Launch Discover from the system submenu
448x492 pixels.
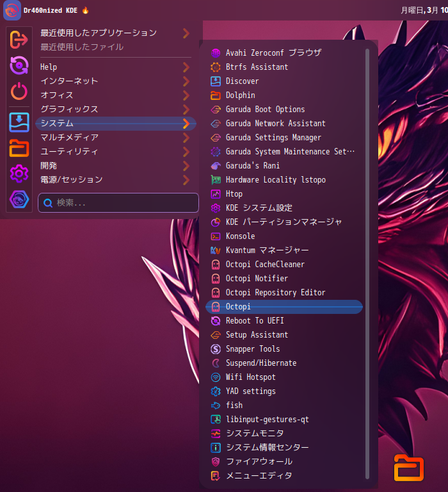[284, 81]
